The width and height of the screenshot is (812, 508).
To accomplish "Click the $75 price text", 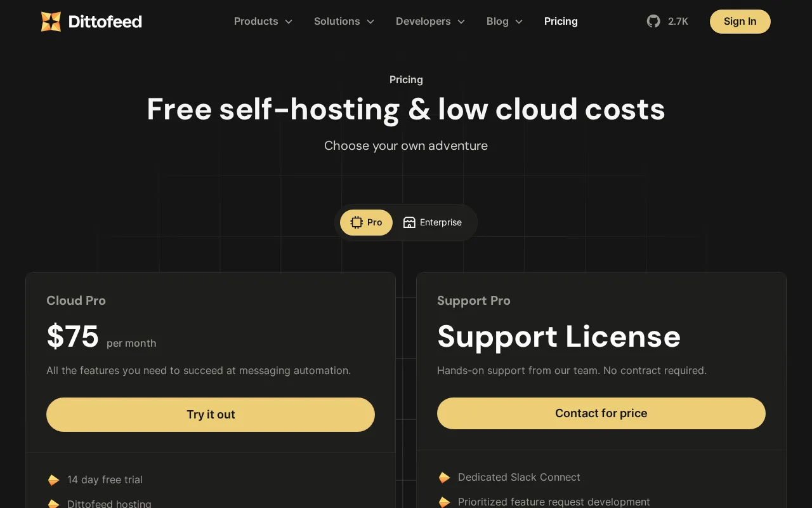I will 72,337.
